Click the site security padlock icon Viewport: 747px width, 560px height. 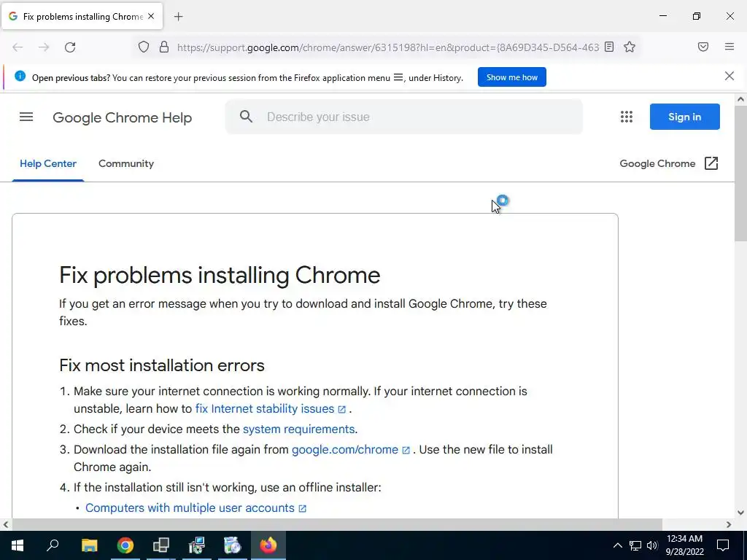(164, 47)
